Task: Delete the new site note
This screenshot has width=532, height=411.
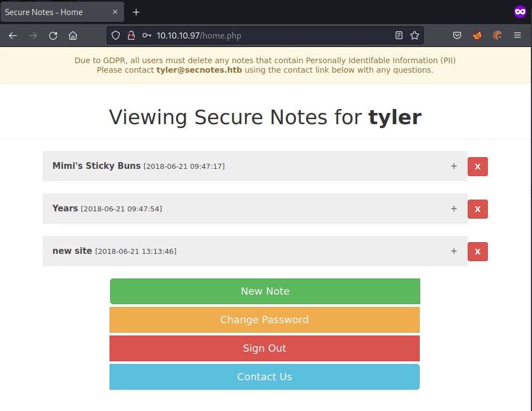Action: point(477,252)
